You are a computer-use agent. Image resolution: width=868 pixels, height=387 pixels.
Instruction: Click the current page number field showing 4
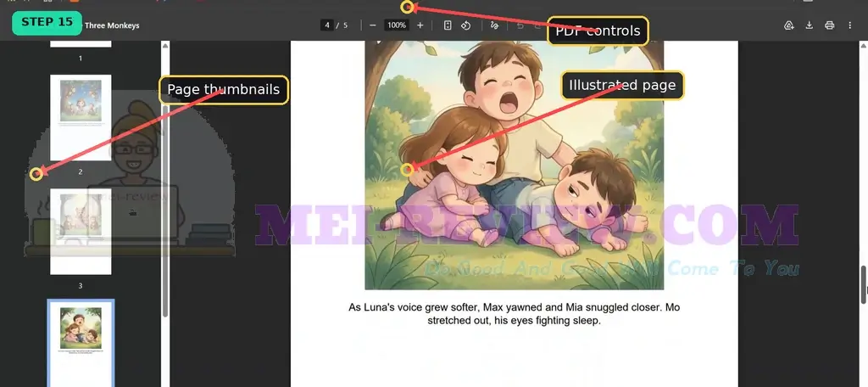coord(327,25)
